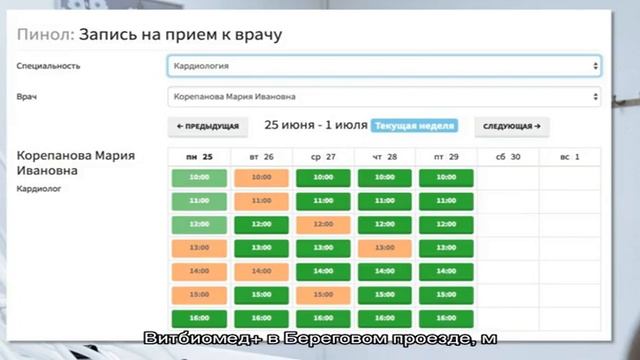Book the 11:00 slot on Friday 29
This screenshot has height=360, width=640.
(446, 201)
